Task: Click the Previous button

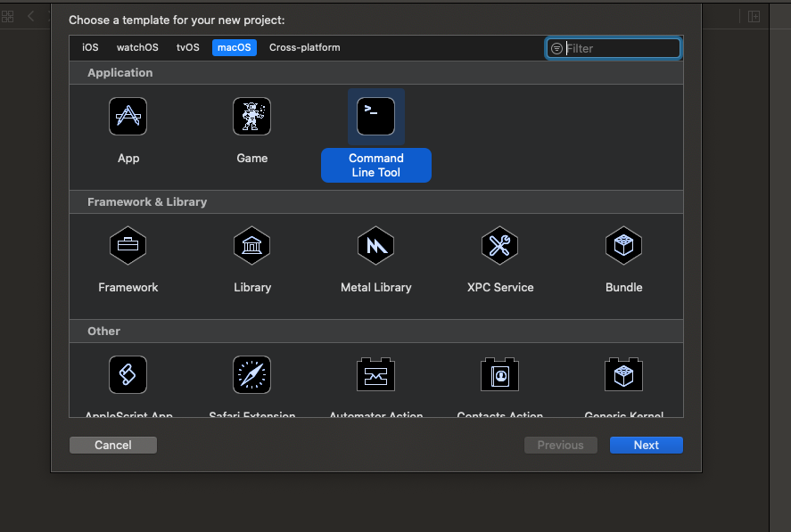Action: (560, 446)
